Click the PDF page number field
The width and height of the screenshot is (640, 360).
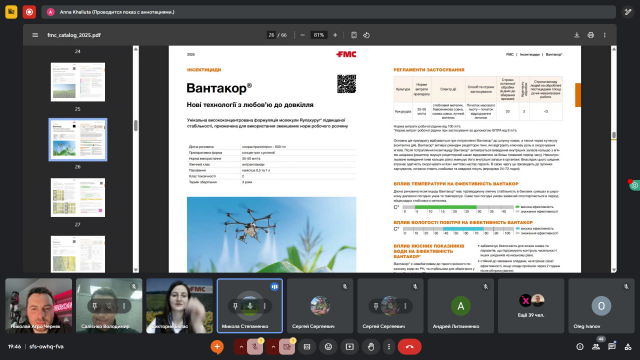[271, 35]
